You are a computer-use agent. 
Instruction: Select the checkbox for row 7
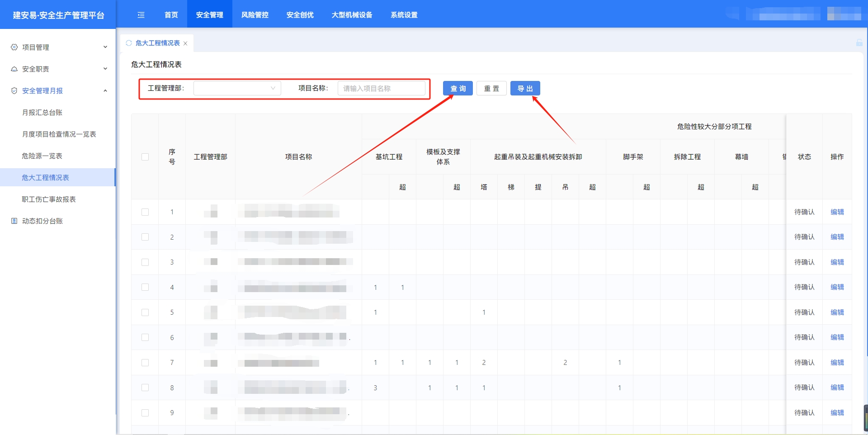145,363
